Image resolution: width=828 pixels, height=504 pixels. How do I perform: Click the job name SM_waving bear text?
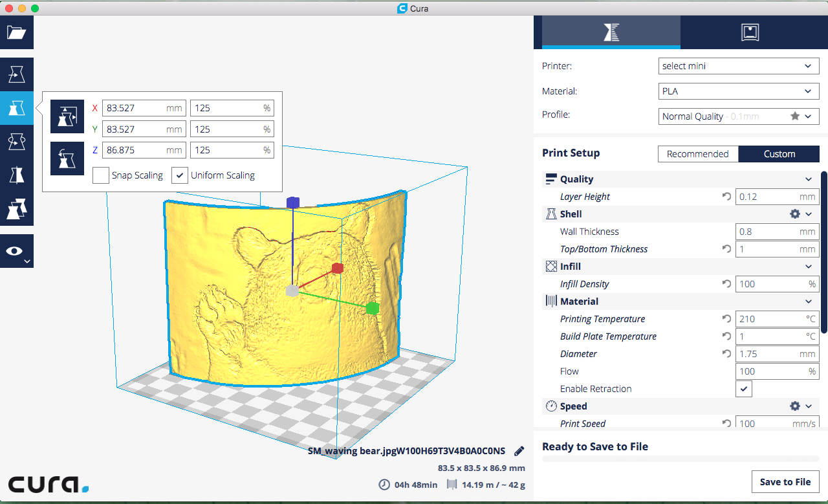tap(406, 451)
